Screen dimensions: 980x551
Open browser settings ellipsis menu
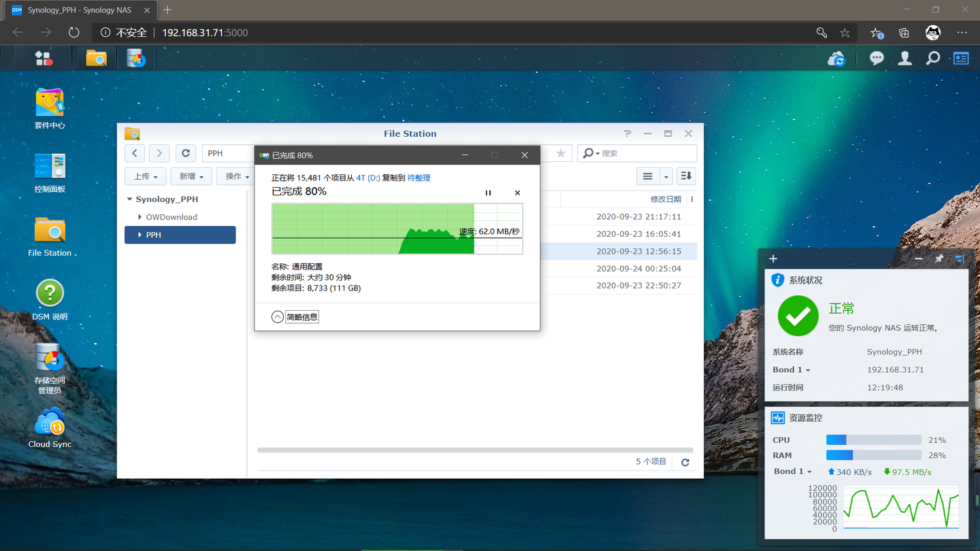pos(962,33)
